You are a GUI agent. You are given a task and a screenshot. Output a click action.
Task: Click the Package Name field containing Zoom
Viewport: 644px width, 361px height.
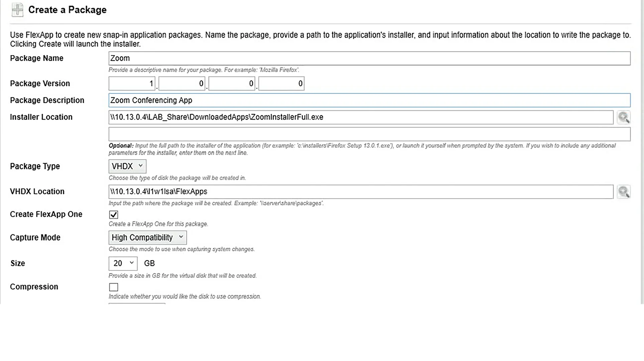coord(369,58)
